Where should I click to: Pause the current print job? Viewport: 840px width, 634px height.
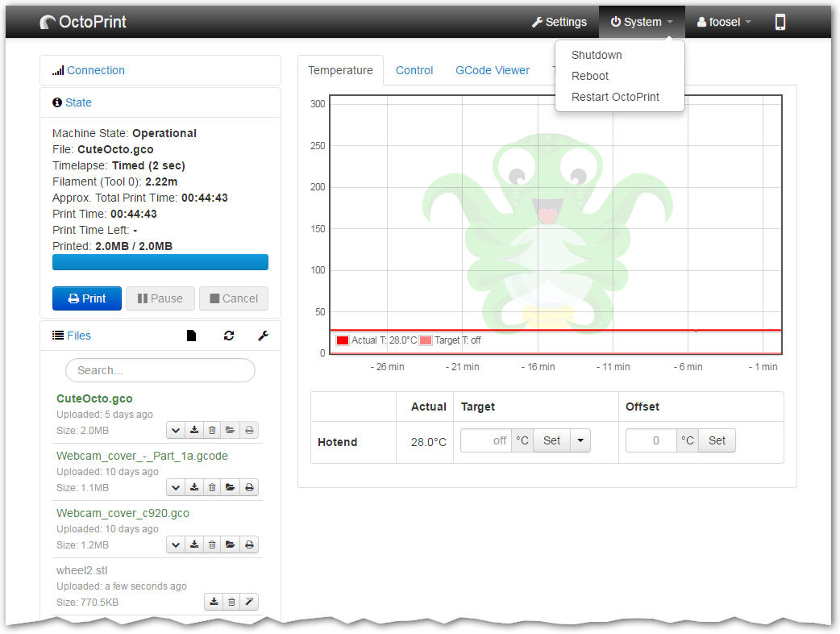click(160, 298)
